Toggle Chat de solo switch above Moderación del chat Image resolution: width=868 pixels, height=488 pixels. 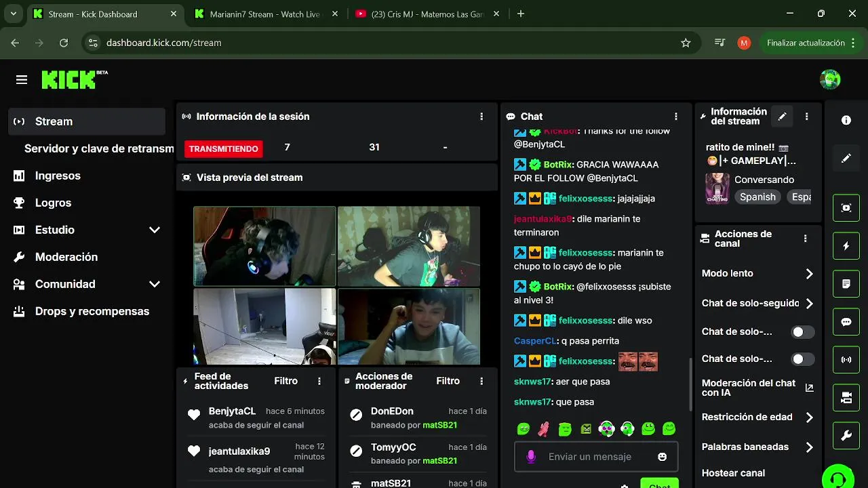pos(803,359)
